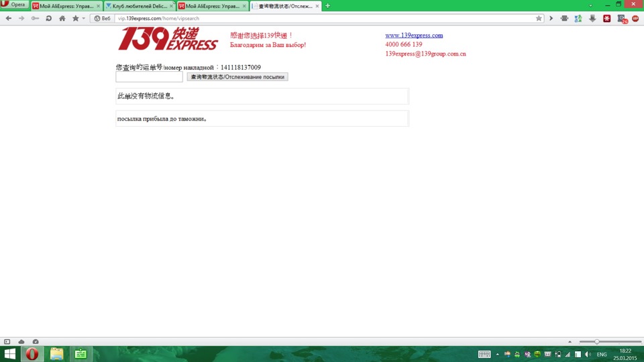The height and width of the screenshot is (362, 644).
Task: Switch to 'Клуб любителей Delic...' tab
Action: coord(139,6)
